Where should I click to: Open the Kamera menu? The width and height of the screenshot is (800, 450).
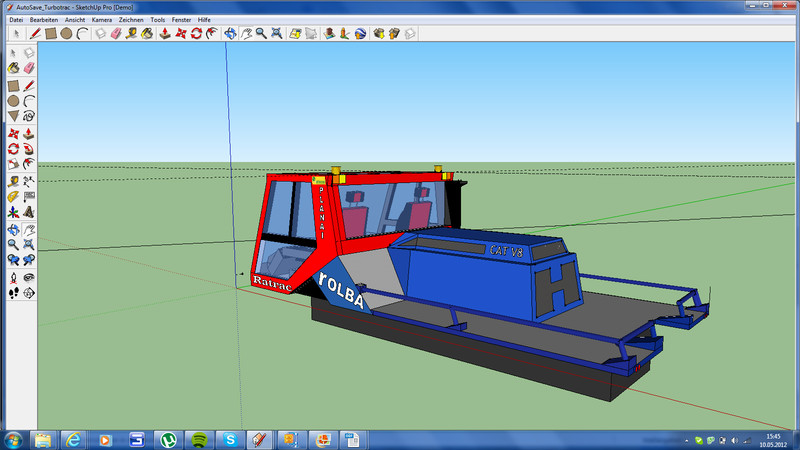[x=102, y=20]
